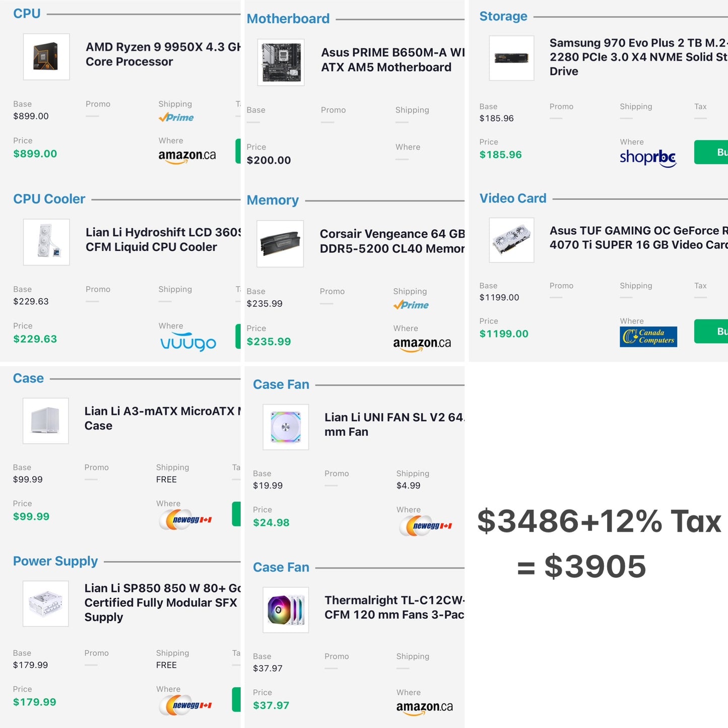Screen dimensions: 728x728
Task: Click the Prime shipping badge under Memory
Action: tap(411, 305)
